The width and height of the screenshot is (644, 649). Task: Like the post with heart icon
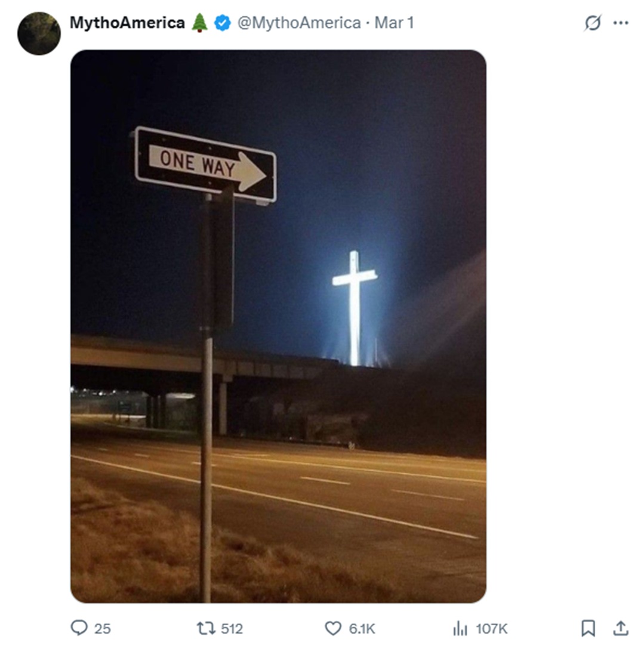click(333, 628)
